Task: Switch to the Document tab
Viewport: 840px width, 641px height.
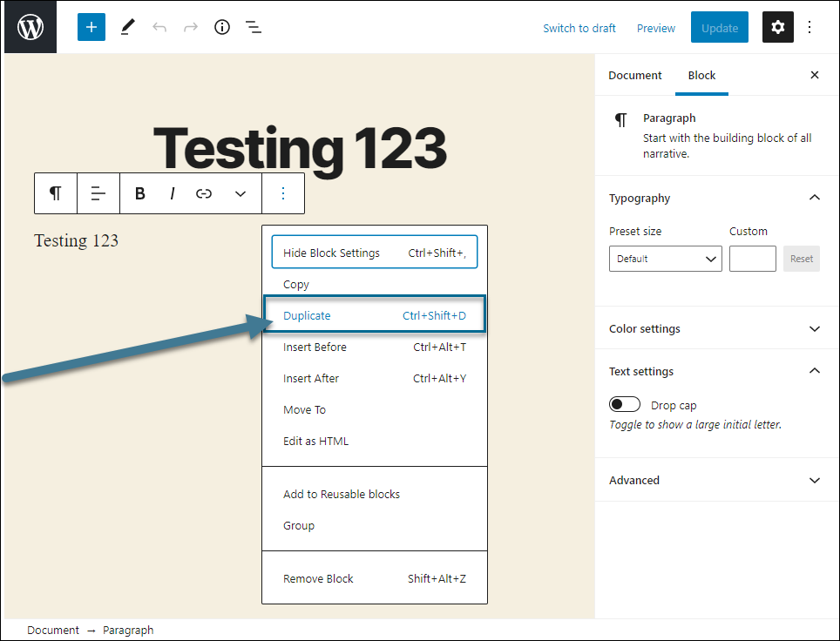Action: [x=635, y=76]
